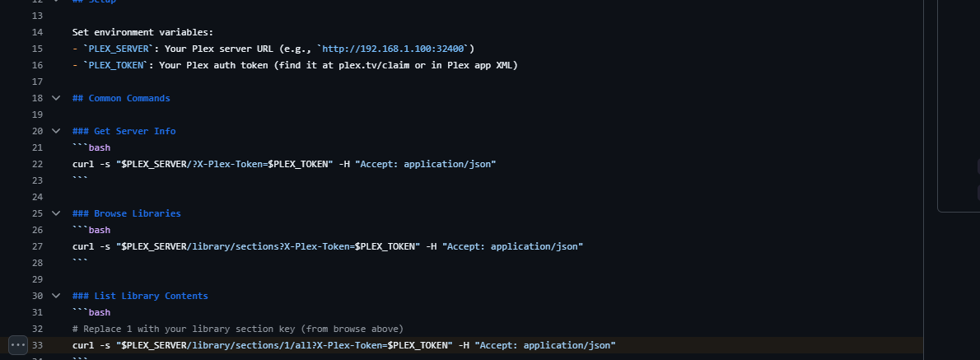Select line number 16
Screen dimensions: 980x360
(x=37, y=65)
